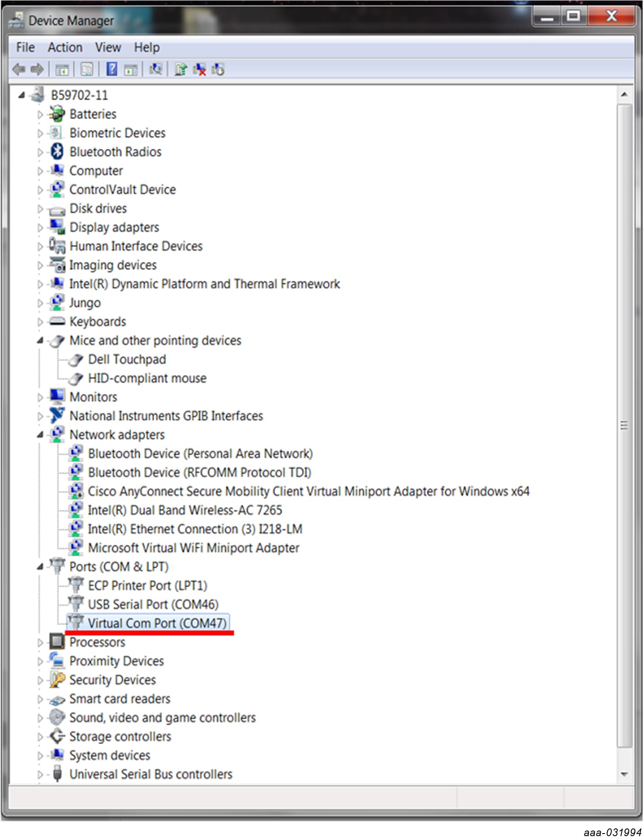Expand the Display adapters category
This screenshot has height=840, width=643.
tap(40, 228)
